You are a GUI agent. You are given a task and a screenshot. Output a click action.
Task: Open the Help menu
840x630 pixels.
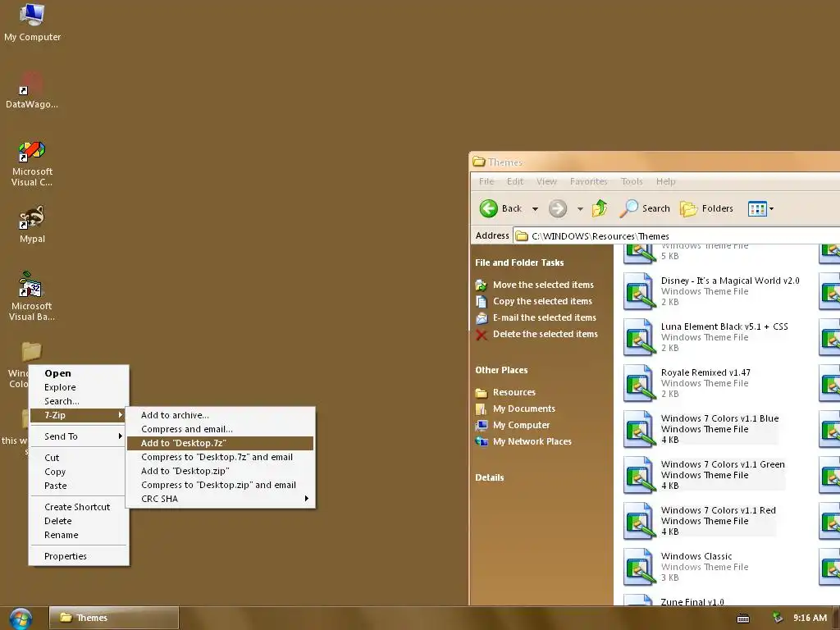coord(666,181)
